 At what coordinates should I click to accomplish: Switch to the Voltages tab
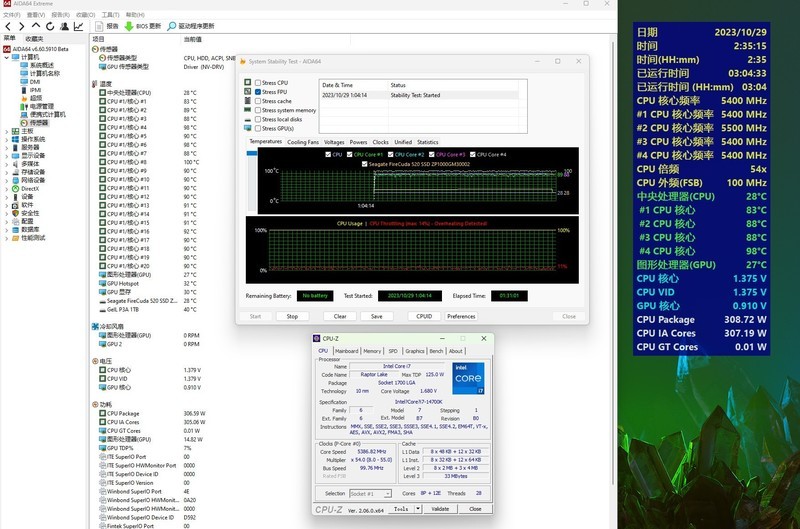[x=334, y=142]
